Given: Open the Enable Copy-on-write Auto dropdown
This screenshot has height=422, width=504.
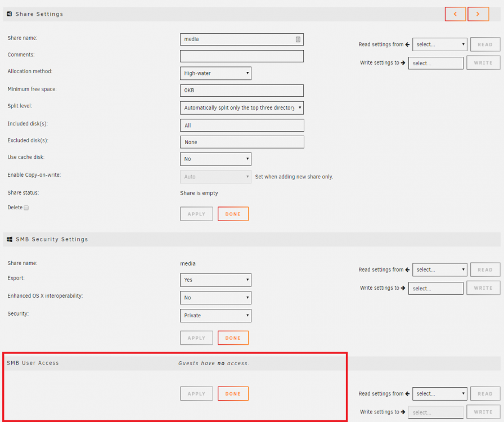Looking at the screenshot, I should 215,177.
